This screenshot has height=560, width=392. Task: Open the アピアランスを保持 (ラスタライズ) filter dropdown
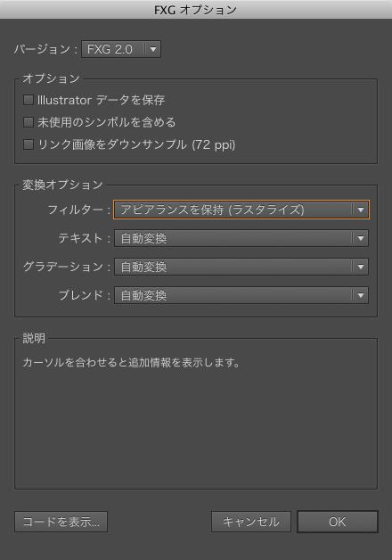[x=241, y=210]
